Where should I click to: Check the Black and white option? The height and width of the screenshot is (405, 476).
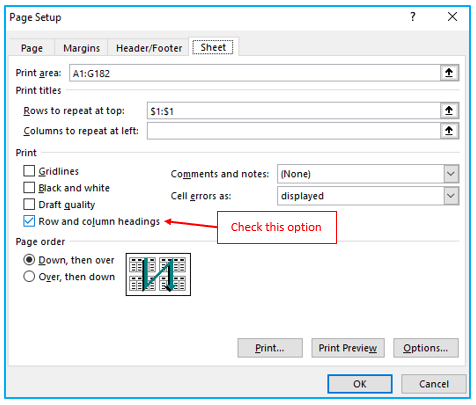click(x=29, y=188)
